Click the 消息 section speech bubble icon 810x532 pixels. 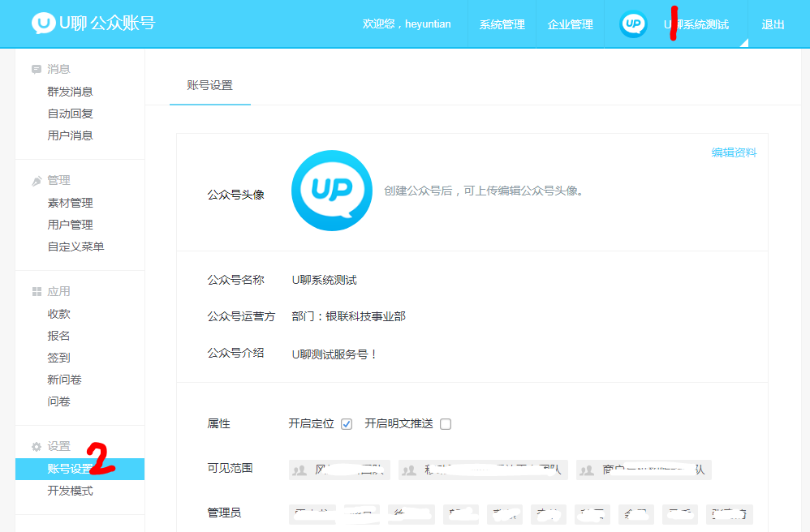[37, 69]
